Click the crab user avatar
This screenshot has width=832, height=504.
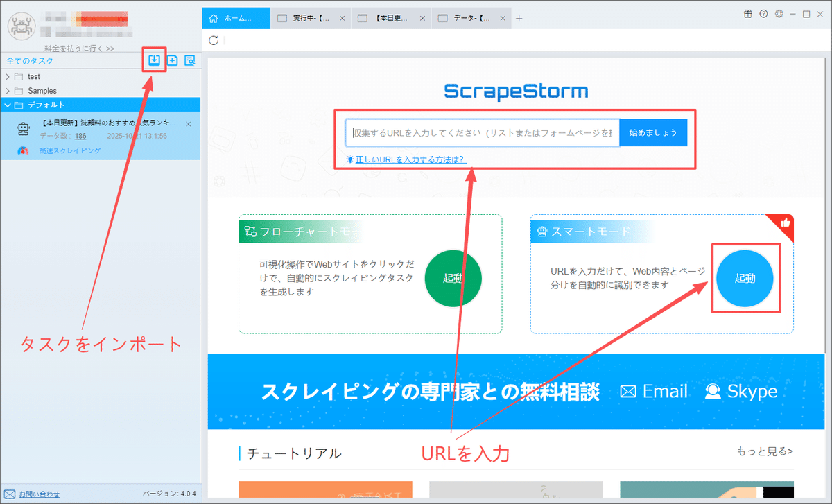(21, 26)
